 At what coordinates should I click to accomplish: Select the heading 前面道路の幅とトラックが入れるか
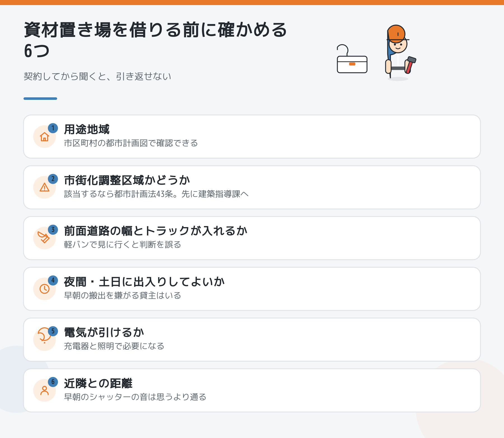click(x=156, y=231)
